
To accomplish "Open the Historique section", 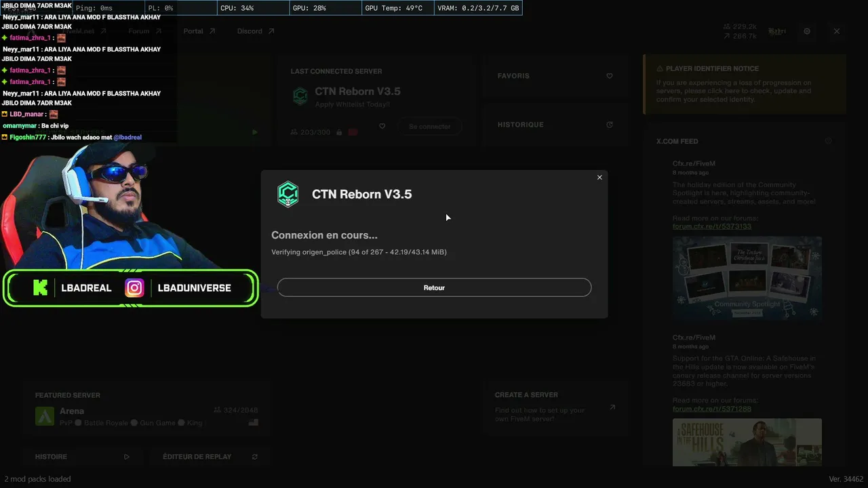I will pos(555,125).
